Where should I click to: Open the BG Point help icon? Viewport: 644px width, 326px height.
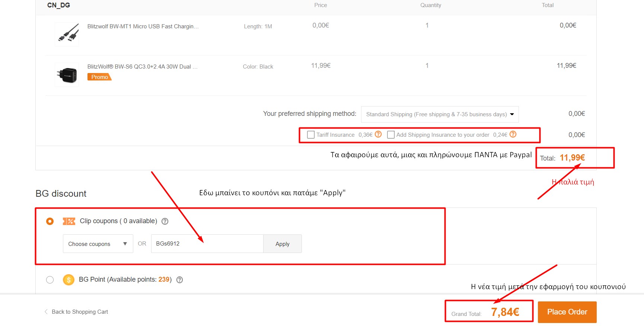179,280
